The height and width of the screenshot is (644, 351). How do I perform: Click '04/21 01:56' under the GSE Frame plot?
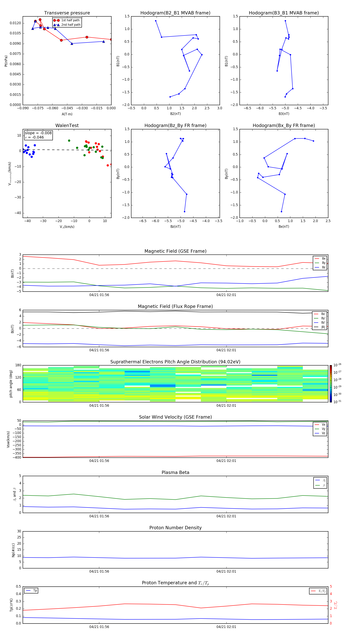point(99,295)
